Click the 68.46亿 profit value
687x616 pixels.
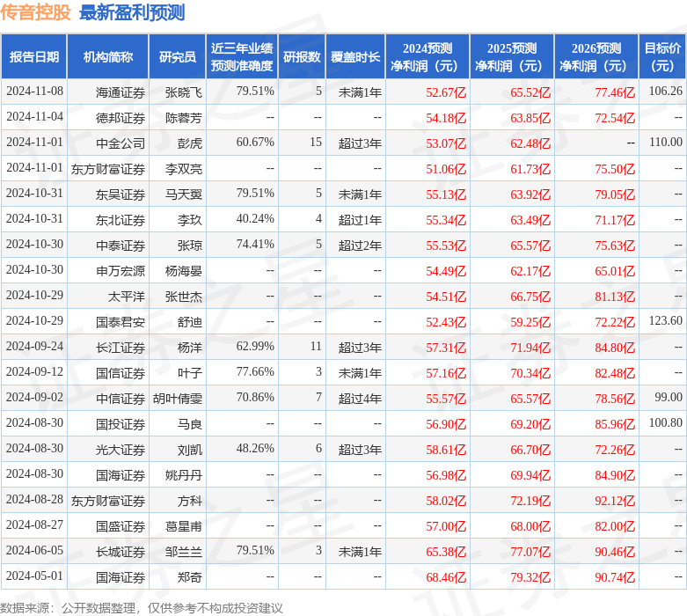coord(446,577)
